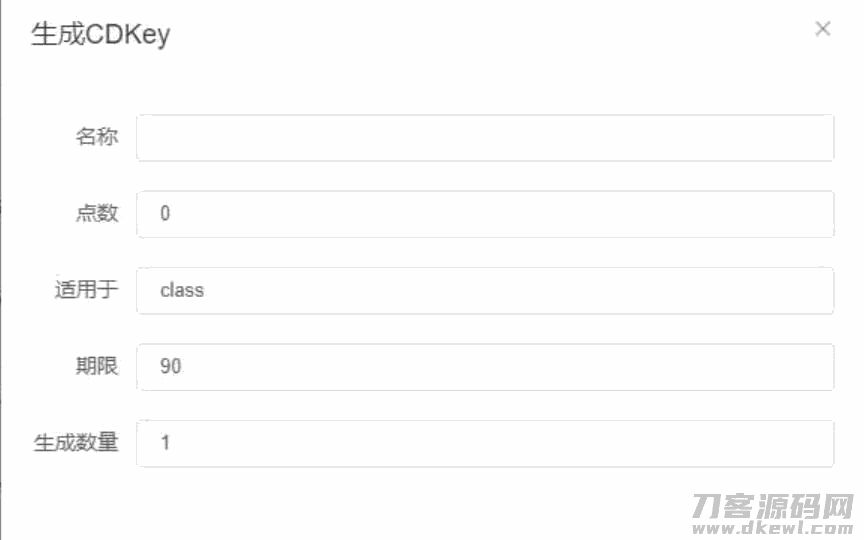Click the 生成CDKey dialog title
This screenshot has height=540, width=864.
coord(101,35)
